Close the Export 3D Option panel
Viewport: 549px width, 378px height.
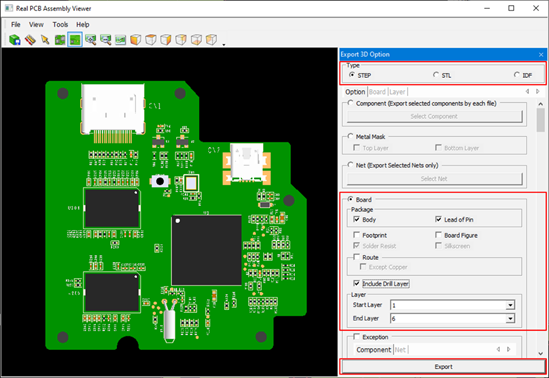(x=541, y=55)
